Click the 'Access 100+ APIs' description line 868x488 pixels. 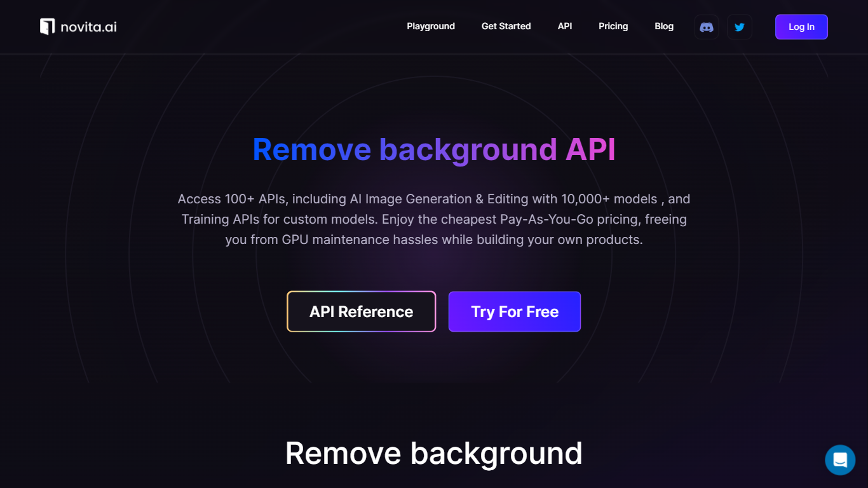(434, 199)
